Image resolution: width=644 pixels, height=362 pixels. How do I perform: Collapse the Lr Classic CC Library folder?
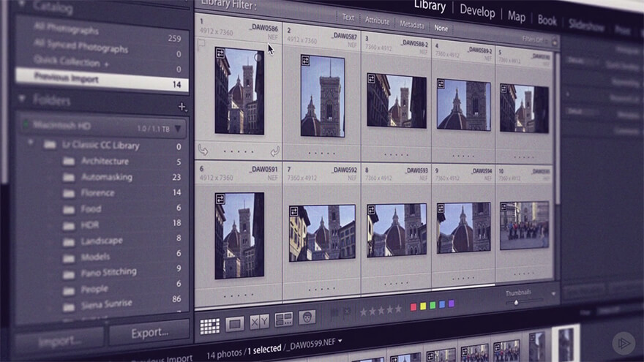[x=31, y=143]
